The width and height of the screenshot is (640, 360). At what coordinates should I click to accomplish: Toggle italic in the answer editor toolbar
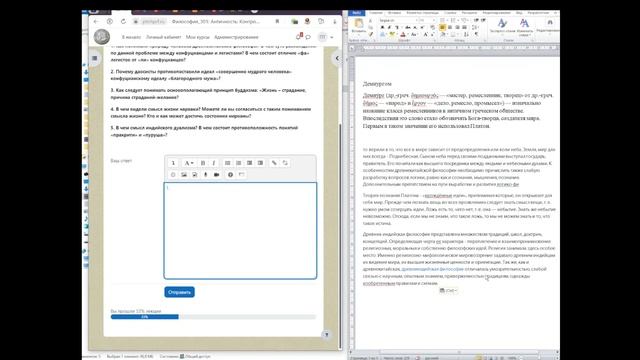(x=213, y=163)
